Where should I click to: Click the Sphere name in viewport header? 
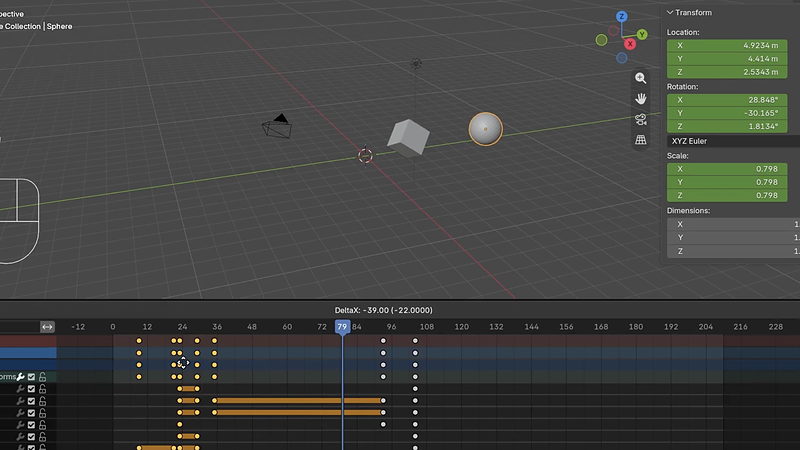(59, 27)
